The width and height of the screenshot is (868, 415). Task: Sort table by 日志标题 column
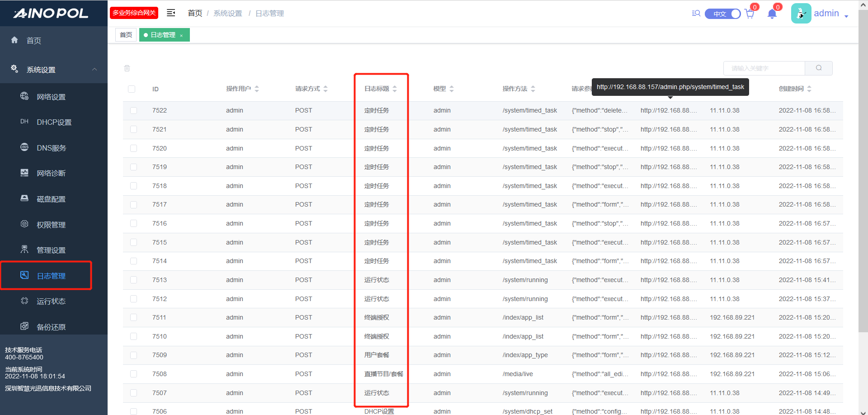click(x=394, y=89)
